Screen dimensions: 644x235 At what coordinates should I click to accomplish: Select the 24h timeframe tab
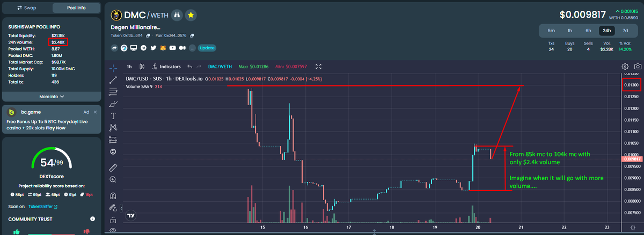pyautogui.click(x=607, y=31)
